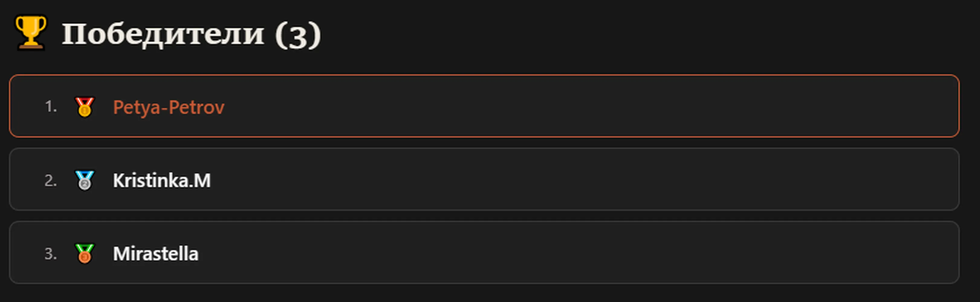The width and height of the screenshot is (980, 302).
Task: Click the silver second-place medal icon
Action: click(84, 180)
